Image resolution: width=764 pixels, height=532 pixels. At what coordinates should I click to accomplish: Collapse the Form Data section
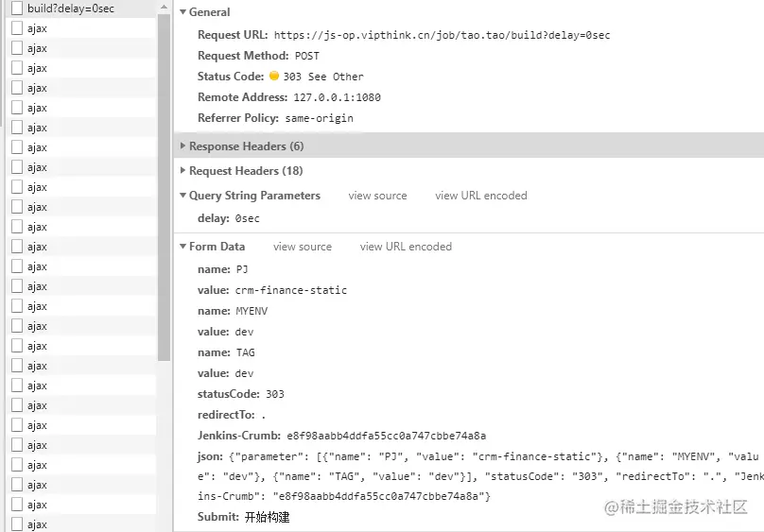click(x=183, y=247)
